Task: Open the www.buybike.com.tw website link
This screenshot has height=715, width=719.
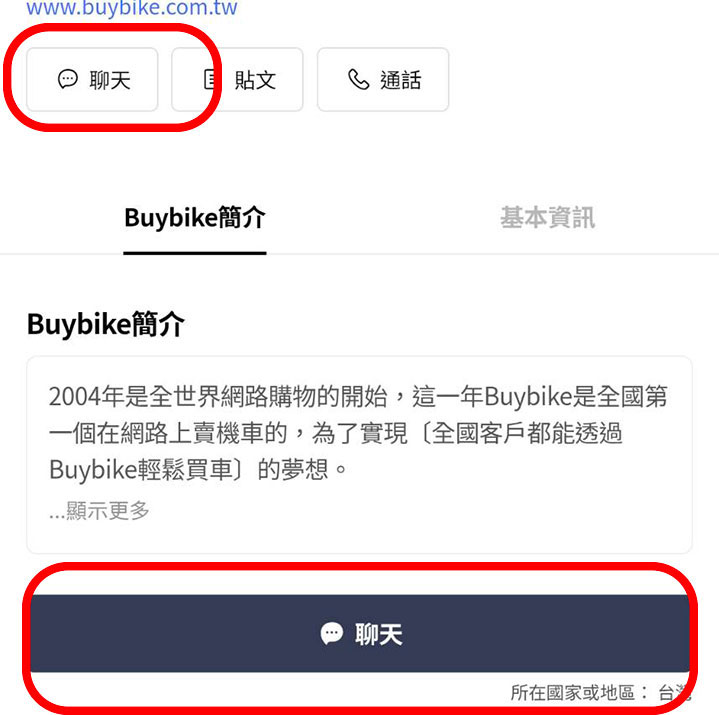Action: pos(132,8)
